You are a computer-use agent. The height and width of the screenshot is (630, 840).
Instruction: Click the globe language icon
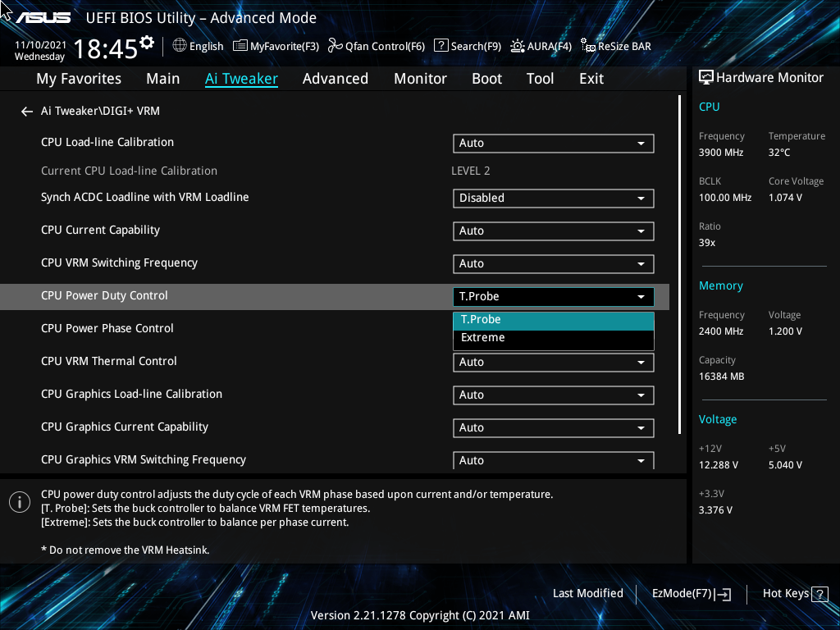tap(180, 46)
